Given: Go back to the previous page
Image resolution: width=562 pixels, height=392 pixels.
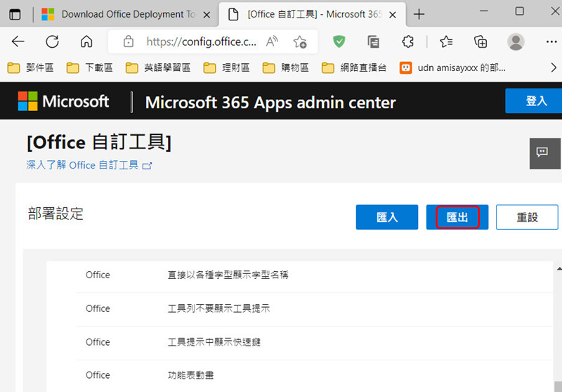Looking at the screenshot, I should [x=18, y=42].
